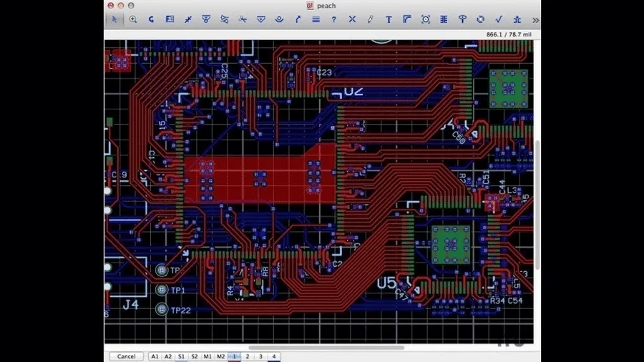Click the C50 capacitor label
Image resolution: width=644 pixels, height=362 pixels.
(x=459, y=138)
